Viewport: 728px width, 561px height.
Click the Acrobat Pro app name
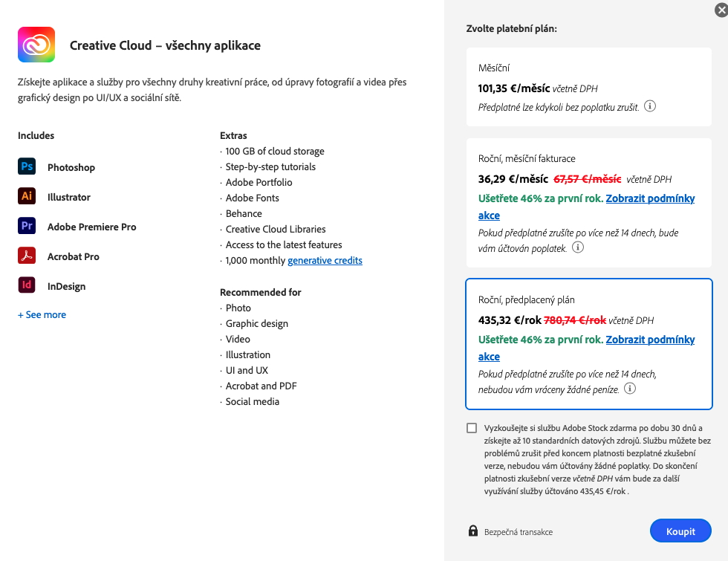point(74,256)
